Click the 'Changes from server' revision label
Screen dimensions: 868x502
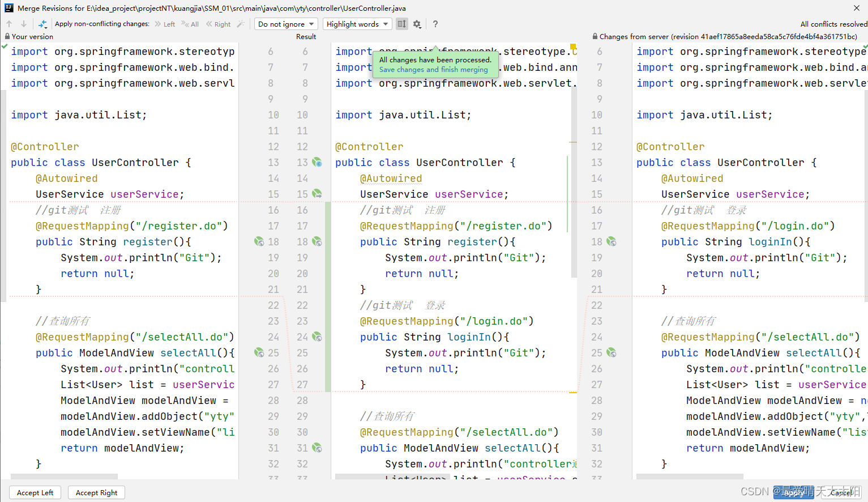tap(728, 37)
